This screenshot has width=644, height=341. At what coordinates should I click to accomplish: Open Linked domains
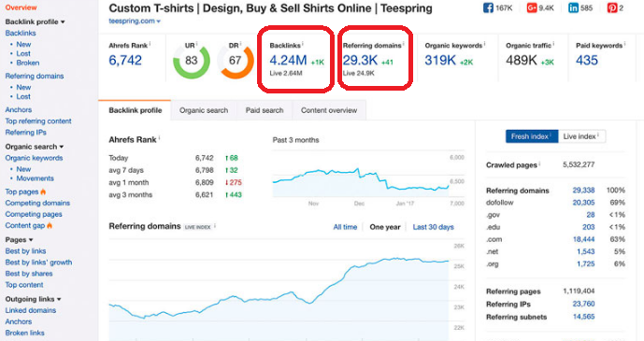(31, 310)
